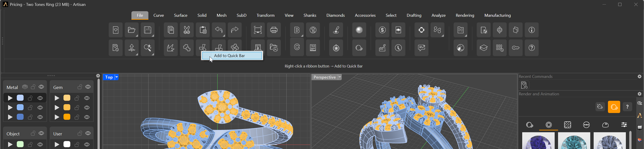Screen dimensions: 644x149
Task: Click the Open folder icon
Action: pyautogui.click(x=132, y=30)
